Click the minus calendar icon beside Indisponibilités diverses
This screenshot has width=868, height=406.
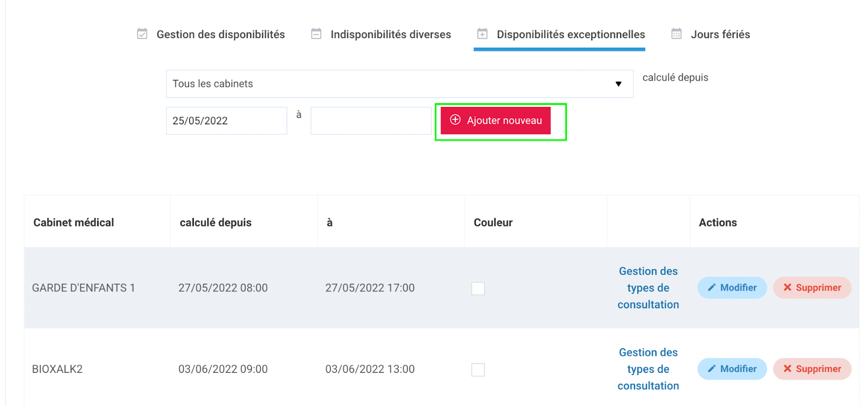point(316,34)
